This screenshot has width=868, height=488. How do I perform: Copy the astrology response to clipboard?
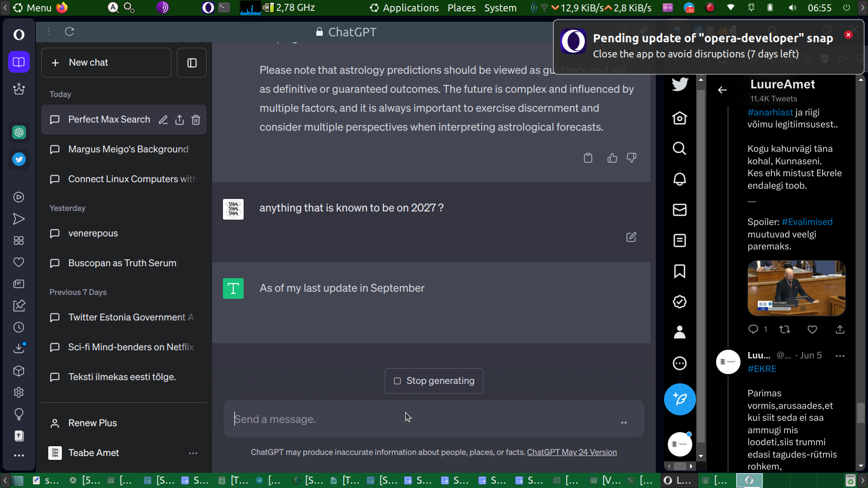pos(588,158)
